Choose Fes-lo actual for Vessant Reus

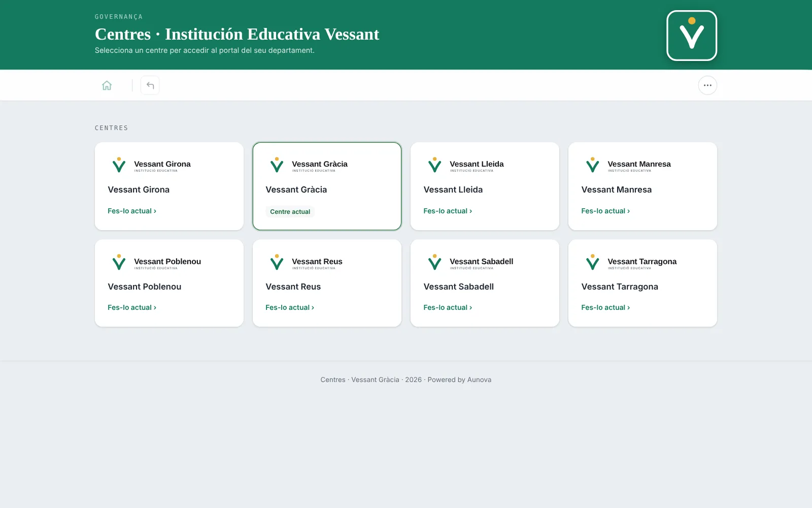click(x=290, y=307)
